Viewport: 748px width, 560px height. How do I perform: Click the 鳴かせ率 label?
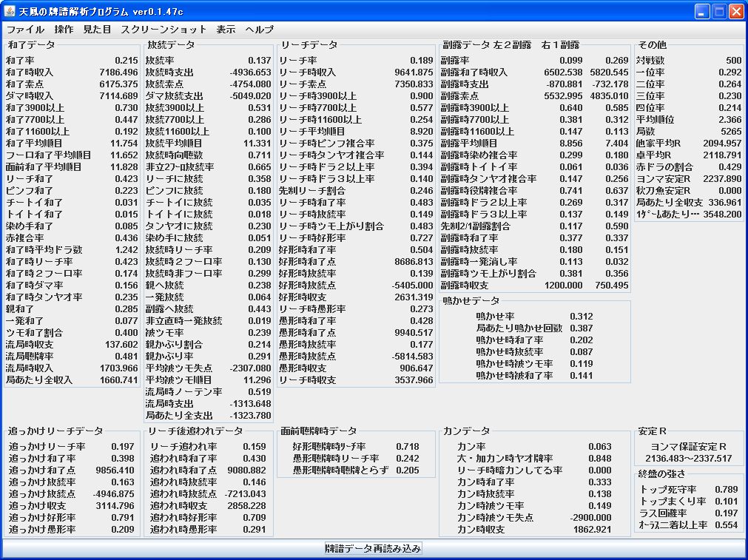pos(495,317)
